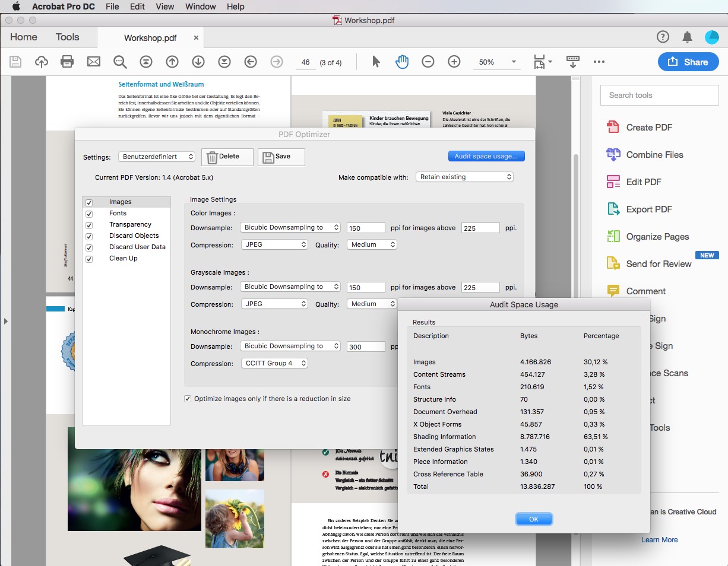The height and width of the screenshot is (566, 728).
Task: Open the Create PDF tool
Action: (x=639, y=127)
